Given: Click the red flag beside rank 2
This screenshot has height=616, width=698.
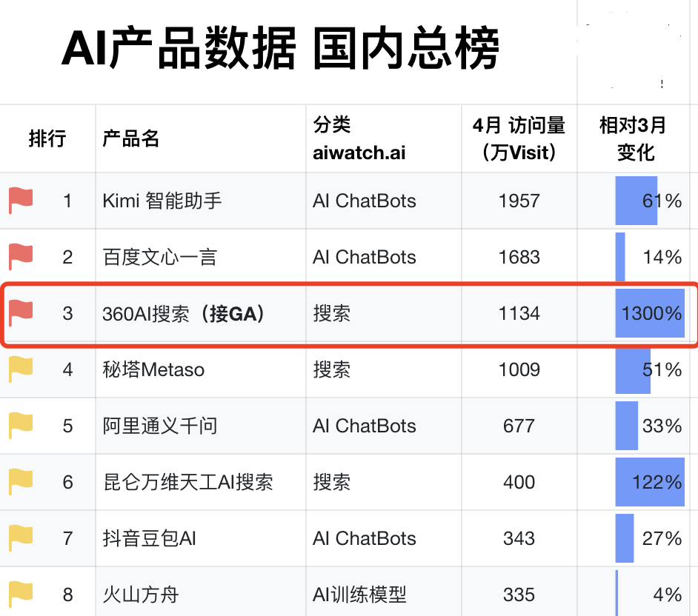Looking at the screenshot, I should 21,257.
